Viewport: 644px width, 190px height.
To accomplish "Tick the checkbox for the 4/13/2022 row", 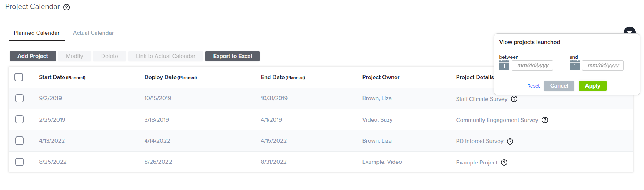I will tap(20, 141).
